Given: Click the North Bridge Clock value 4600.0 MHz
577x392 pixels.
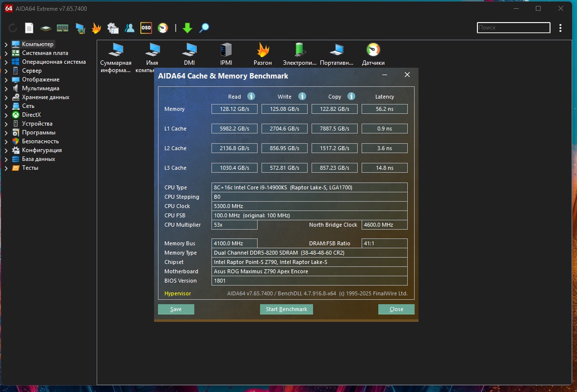Looking at the screenshot, I should (385, 225).
